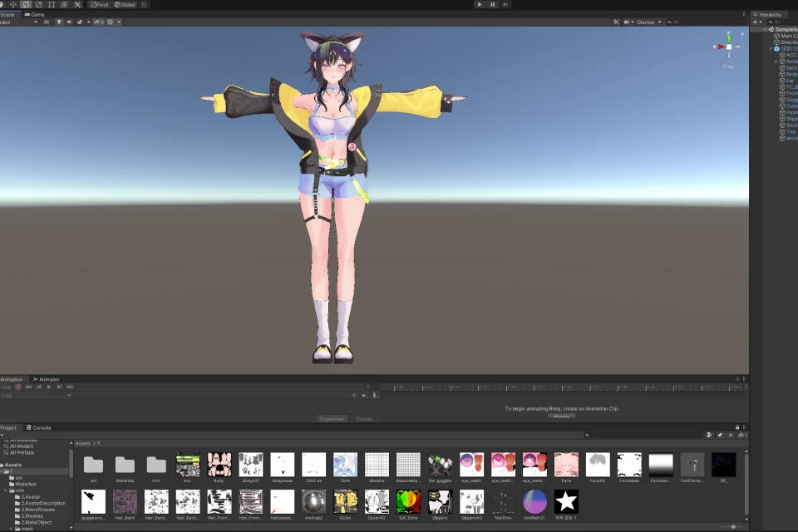Open the Scene component editor tools icon
Image resolution: width=798 pixels, height=532 pixels.
coord(616,22)
